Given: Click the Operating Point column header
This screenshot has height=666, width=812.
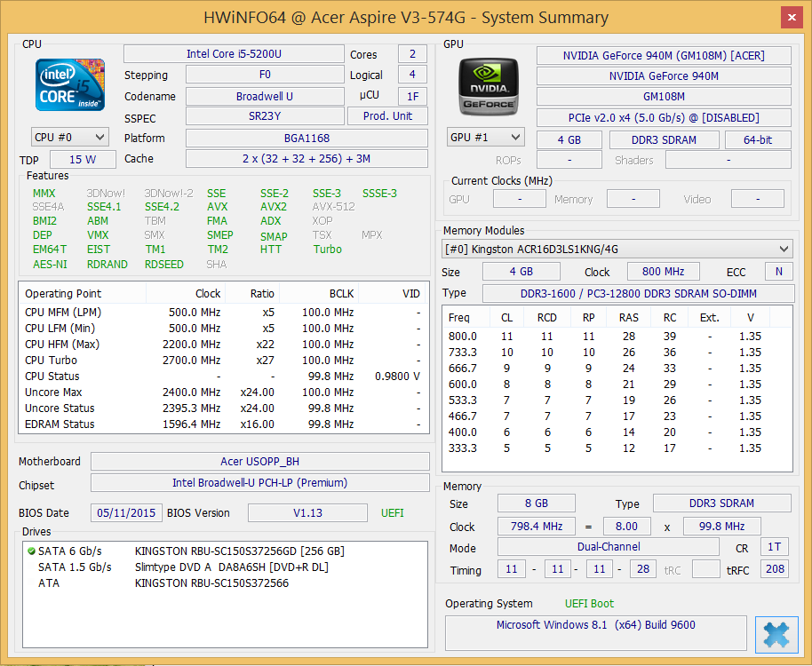Looking at the screenshot, I should tap(83, 293).
